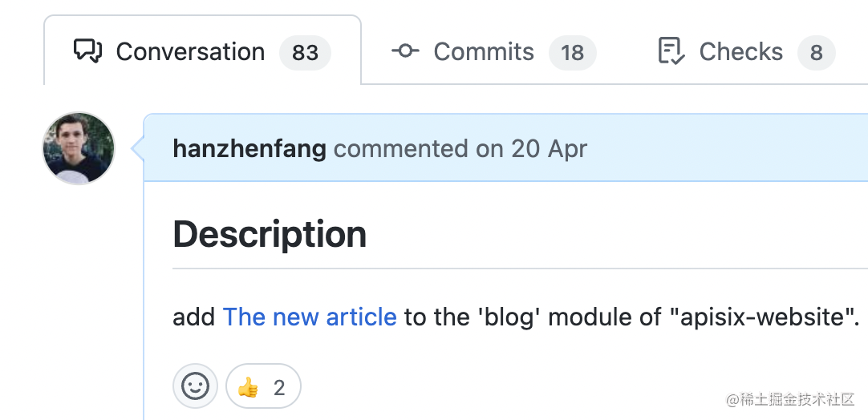Click the 83 conversation count badge
This screenshot has width=868, height=420.
pyautogui.click(x=305, y=53)
